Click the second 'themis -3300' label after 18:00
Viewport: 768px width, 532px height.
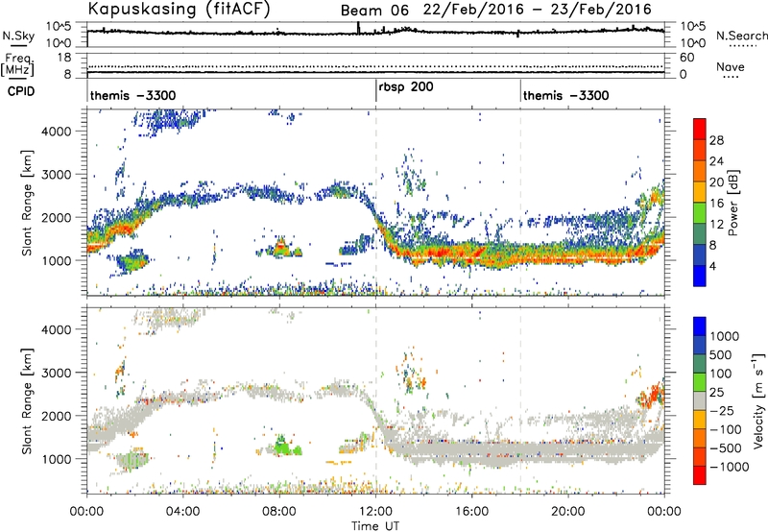point(566,95)
